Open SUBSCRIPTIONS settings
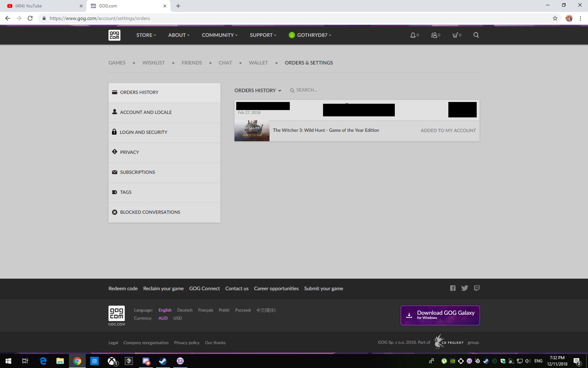The height and width of the screenshot is (368, 588). (164, 172)
